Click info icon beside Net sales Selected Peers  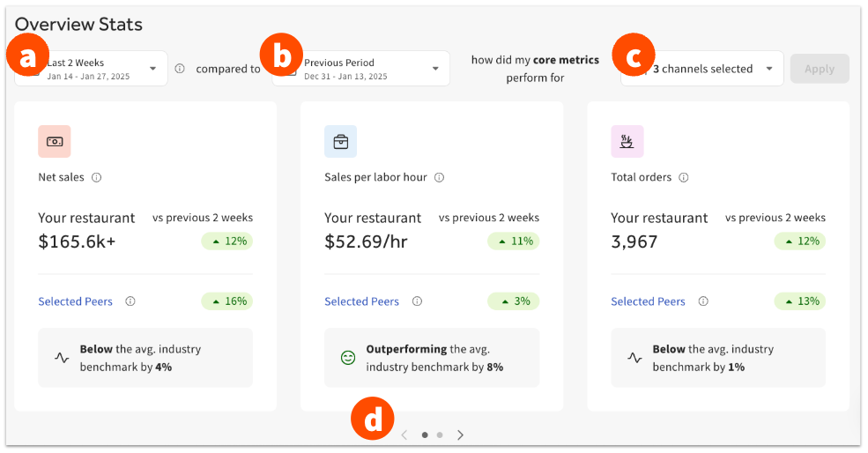pos(130,301)
